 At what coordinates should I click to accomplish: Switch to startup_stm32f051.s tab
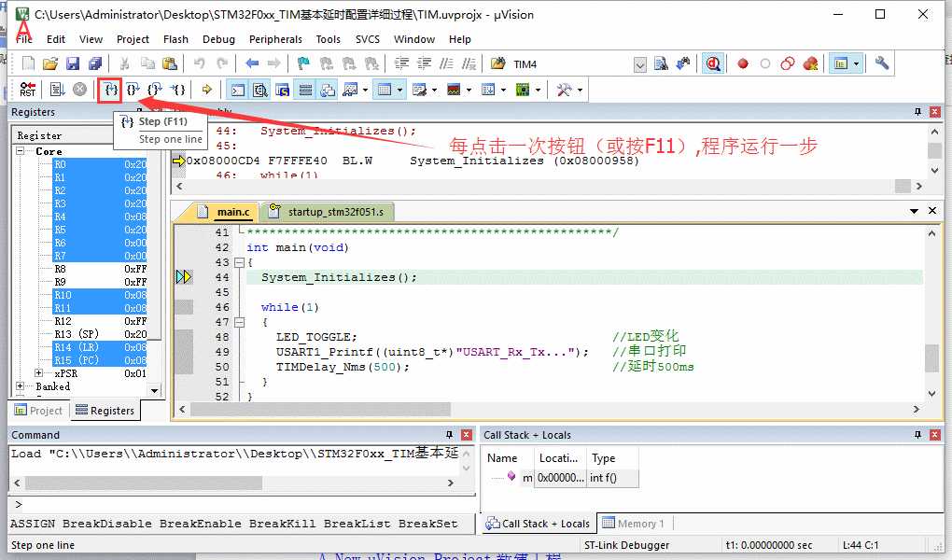tap(328, 211)
